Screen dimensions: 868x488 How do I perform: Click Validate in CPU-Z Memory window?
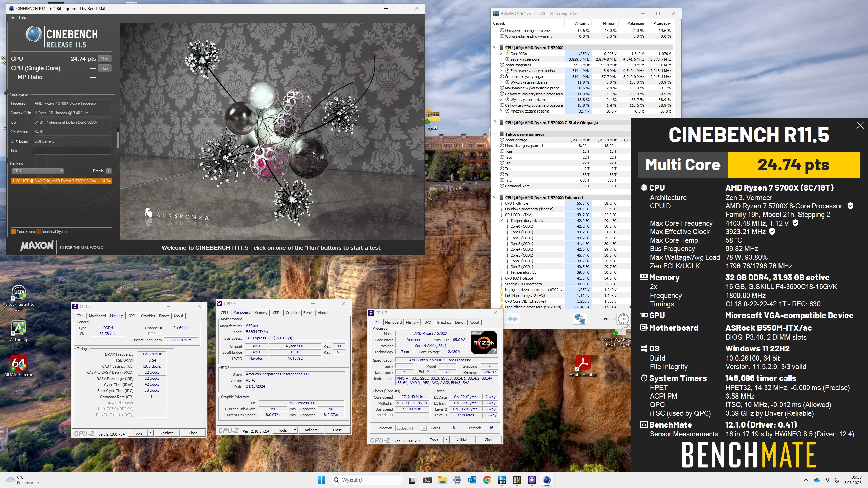tap(167, 433)
